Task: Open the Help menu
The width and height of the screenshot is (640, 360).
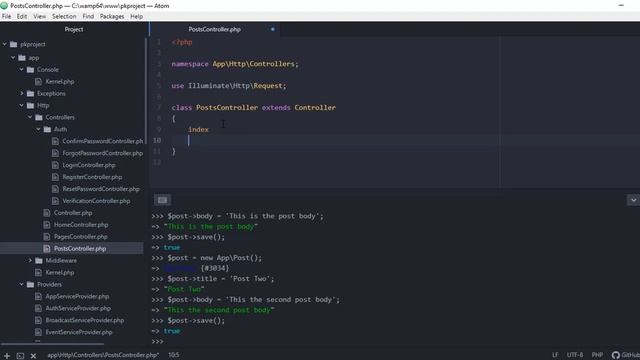Action: coord(137,16)
